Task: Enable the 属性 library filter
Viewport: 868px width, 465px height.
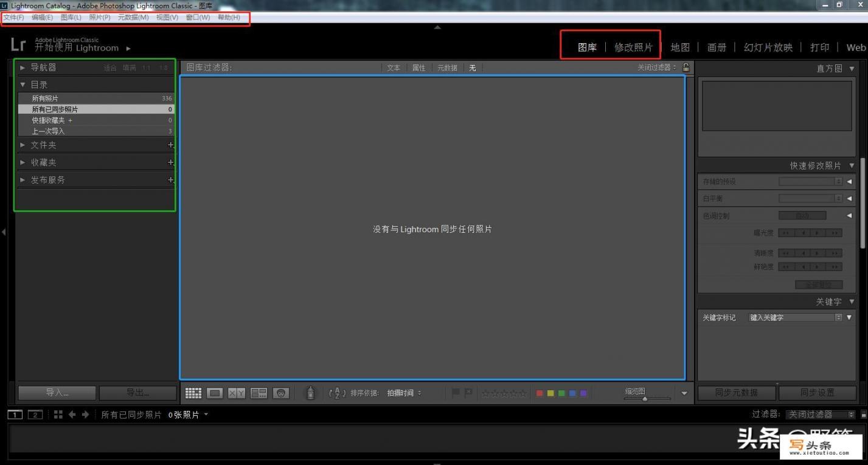Action: pyautogui.click(x=418, y=68)
